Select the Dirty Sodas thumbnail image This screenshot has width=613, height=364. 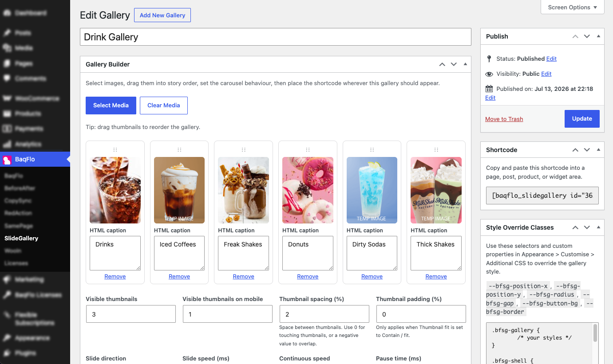click(372, 190)
